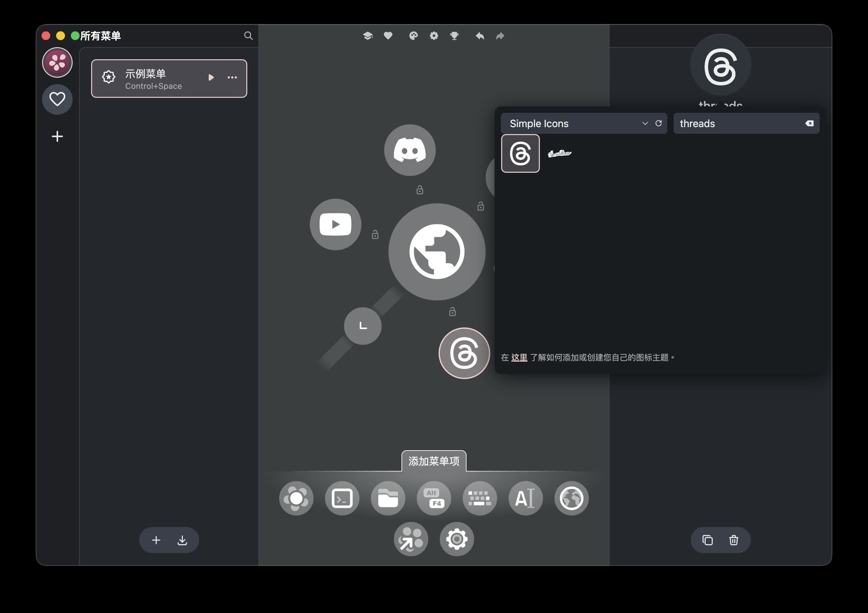Select the parent back-arrow node
The image size is (868, 613).
click(x=363, y=326)
